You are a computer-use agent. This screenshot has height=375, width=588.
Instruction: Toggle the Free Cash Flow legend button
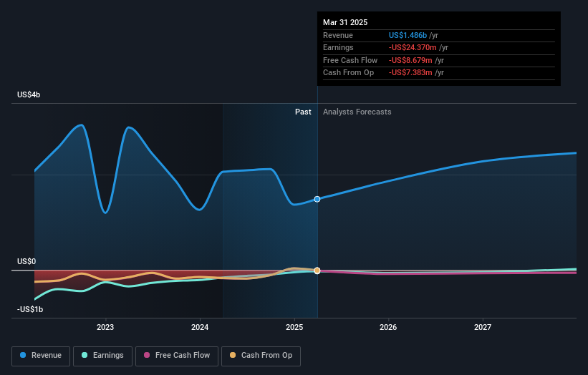coord(177,356)
